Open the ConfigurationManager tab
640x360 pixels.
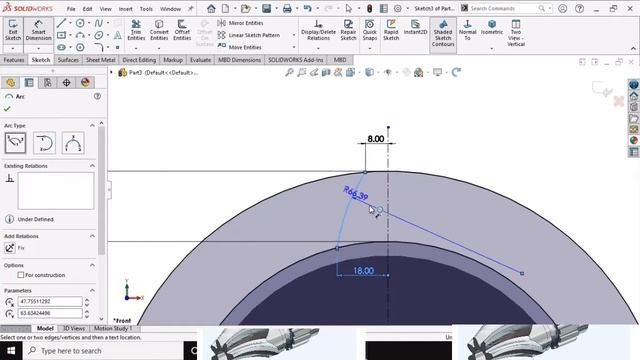(48, 82)
